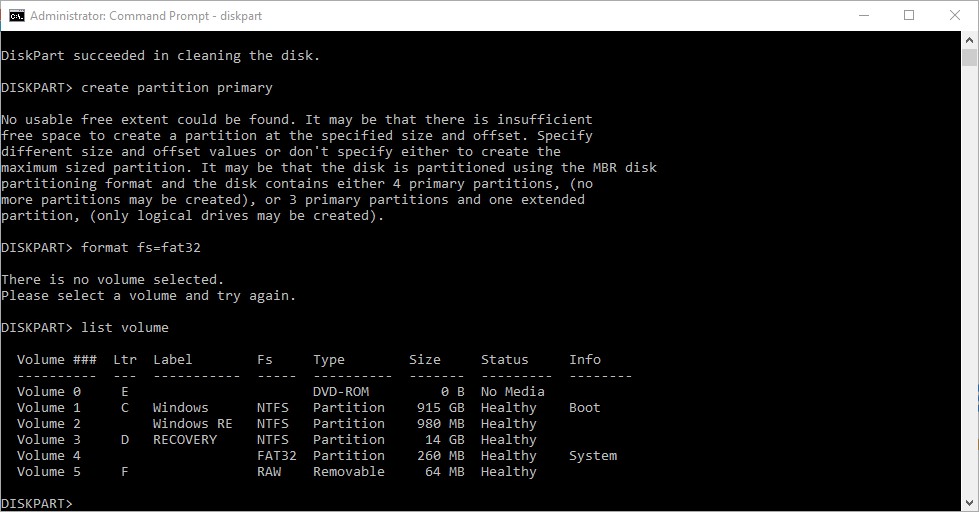Close the Administrator Command Prompt window
Viewport: 979px width, 512px height.
[955, 16]
